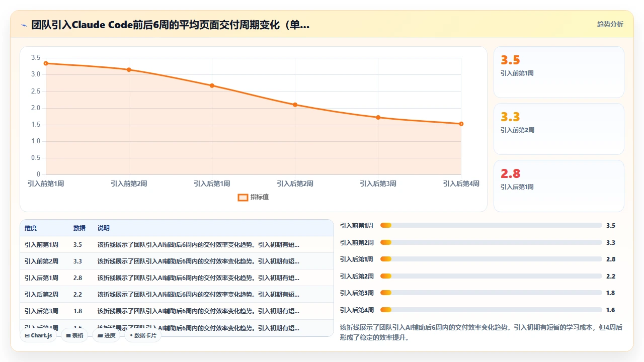Click the 引入后第2周 progress bar
Image resolution: width=644 pixels, height=362 pixels.
(x=491, y=276)
